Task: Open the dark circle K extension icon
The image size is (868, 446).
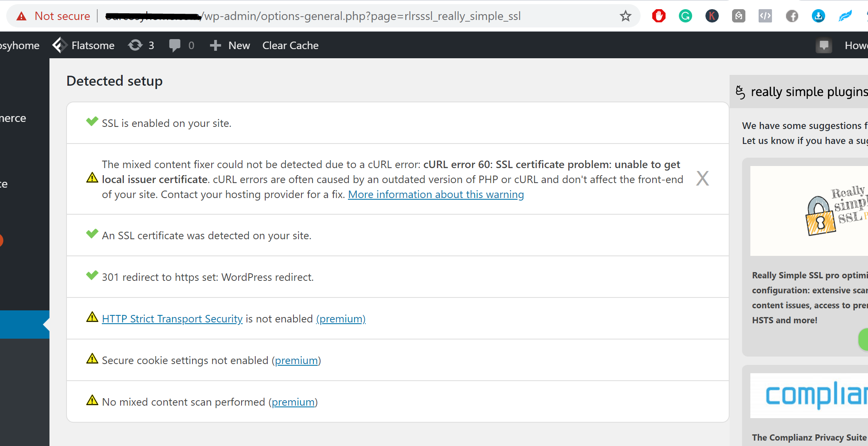Action: click(712, 16)
